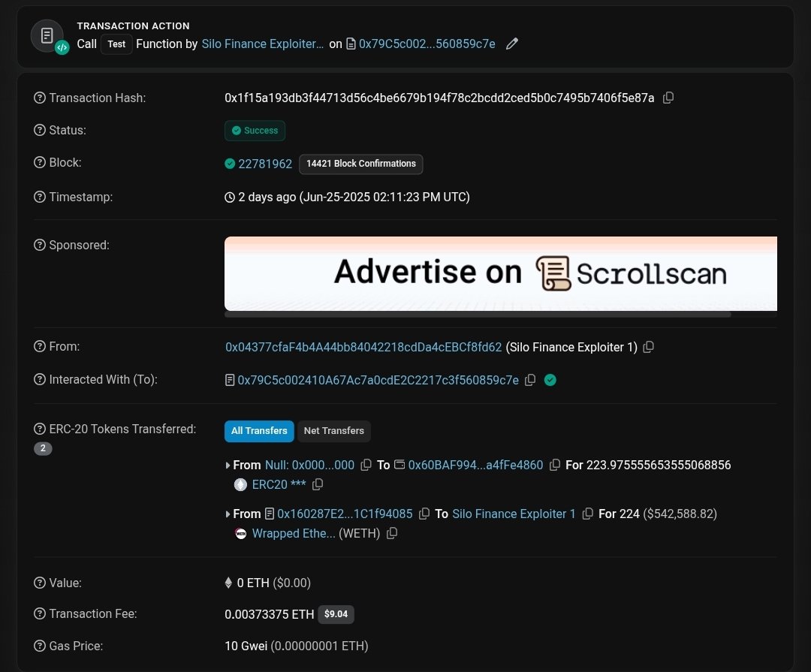Click the transaction hash 0x1f15a193db3f...
This screenshot has height=672, width=811.
[439, 98]
